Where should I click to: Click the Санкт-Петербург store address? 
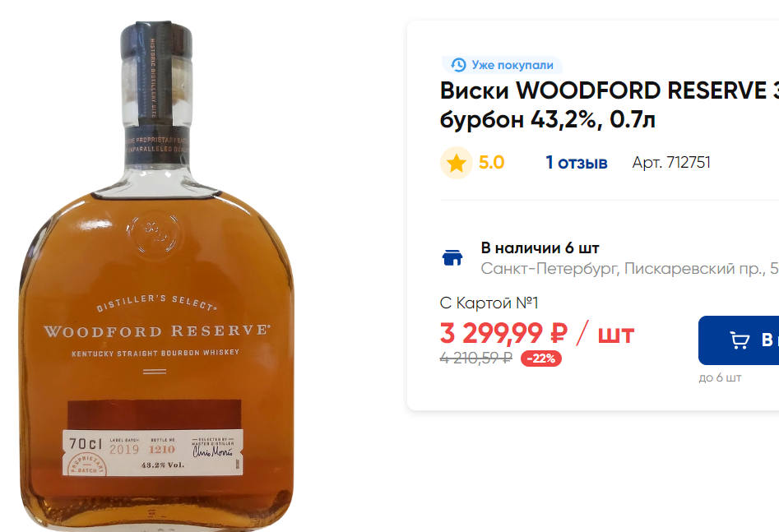(629, 269)
